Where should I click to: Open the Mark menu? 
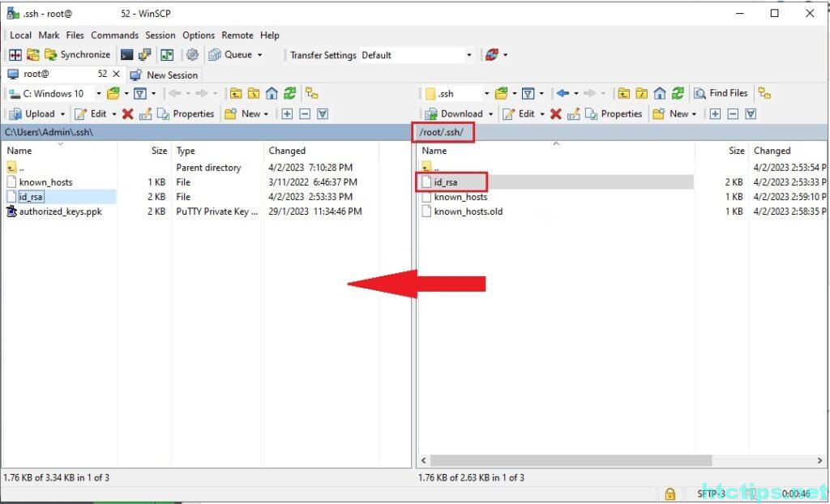pos(49,36)
